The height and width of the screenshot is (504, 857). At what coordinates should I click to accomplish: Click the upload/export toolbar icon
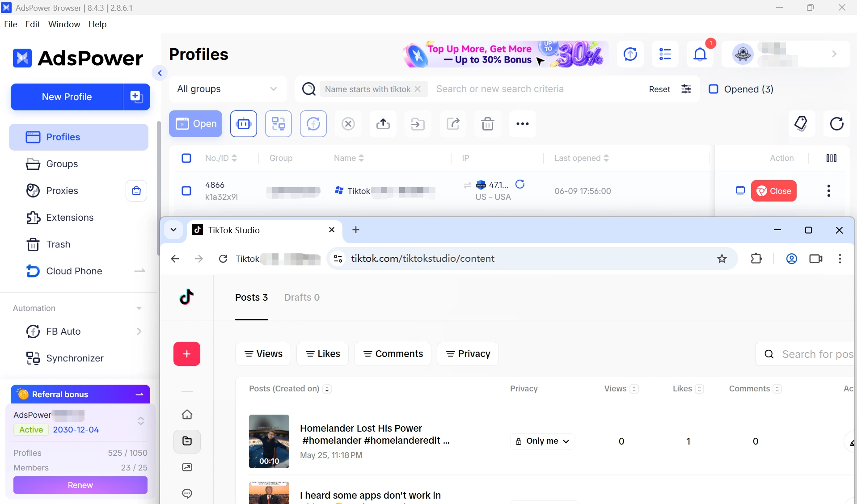pos(383,124)
